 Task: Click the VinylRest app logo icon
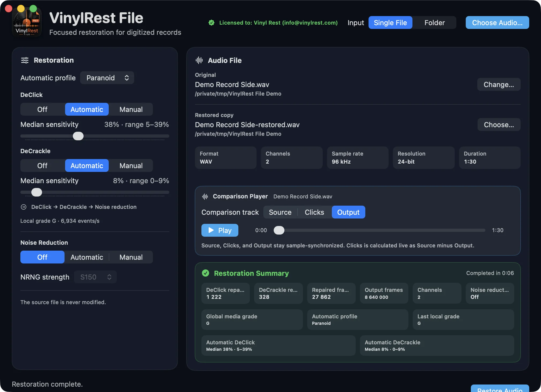point(27,22)
